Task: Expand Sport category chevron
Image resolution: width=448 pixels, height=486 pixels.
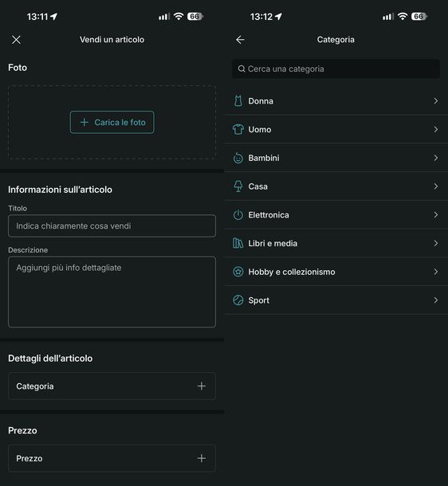Action: coord(436,300)
